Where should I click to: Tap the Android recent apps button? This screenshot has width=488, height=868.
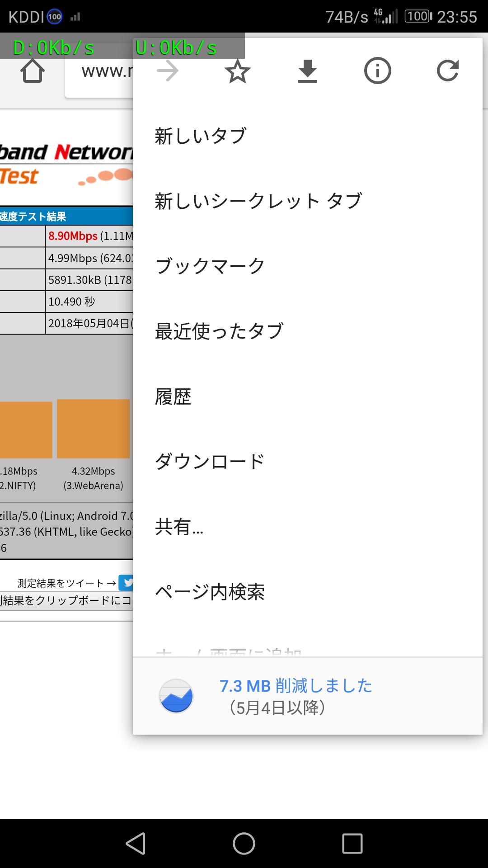pos(352,844)
